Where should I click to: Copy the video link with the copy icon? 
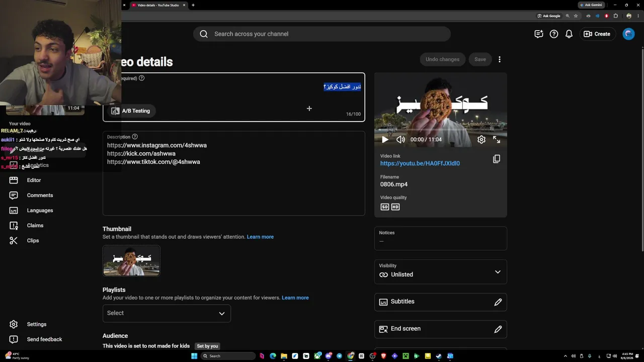[496, 159]
